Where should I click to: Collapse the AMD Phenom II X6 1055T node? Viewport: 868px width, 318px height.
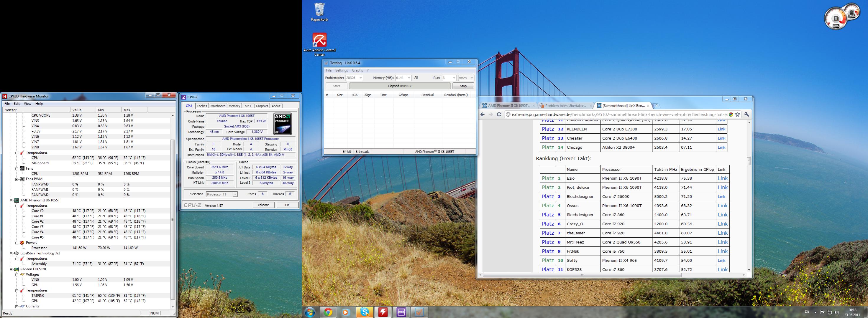tap(11, 200)
